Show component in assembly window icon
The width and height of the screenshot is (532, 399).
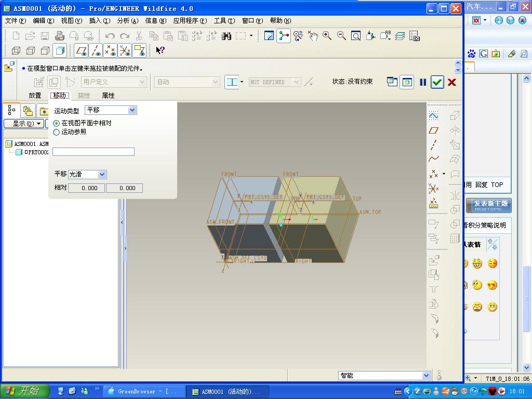407,82
